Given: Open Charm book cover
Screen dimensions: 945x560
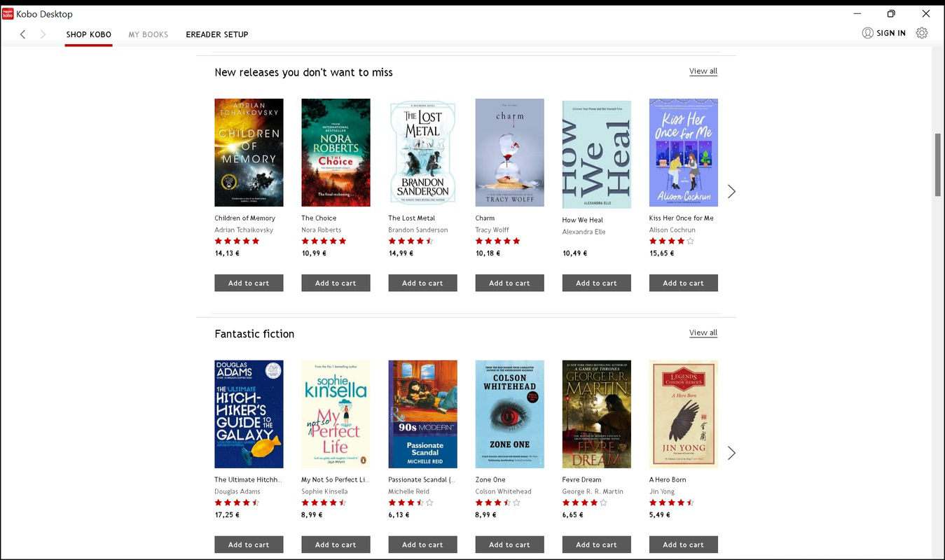Looking at the screenshot, I should (x=509, y=153).
